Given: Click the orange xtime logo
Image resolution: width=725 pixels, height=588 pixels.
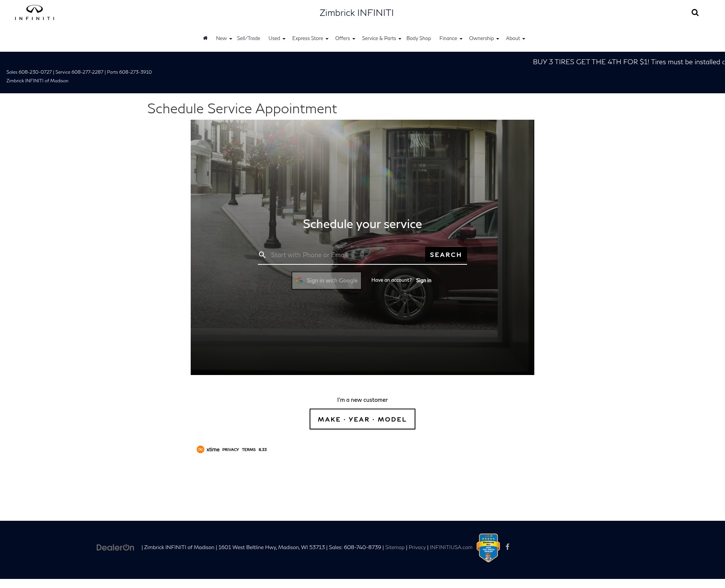Looking at the screenshot, I should (201, 449).
